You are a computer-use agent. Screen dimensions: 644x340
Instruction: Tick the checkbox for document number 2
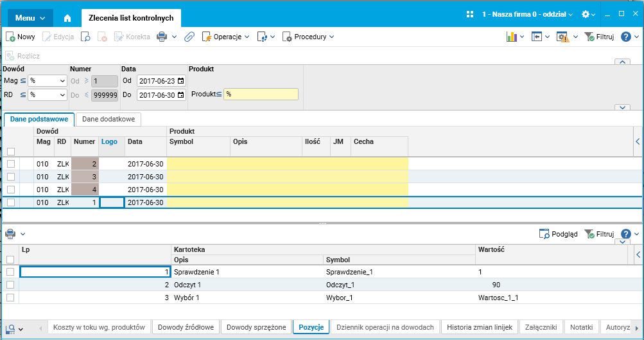[x=10, y=164]
